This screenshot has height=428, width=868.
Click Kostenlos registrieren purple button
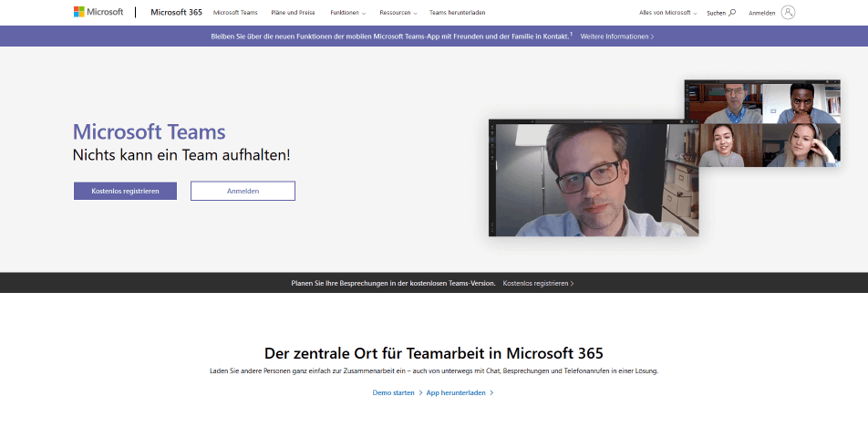pos(125,191)
